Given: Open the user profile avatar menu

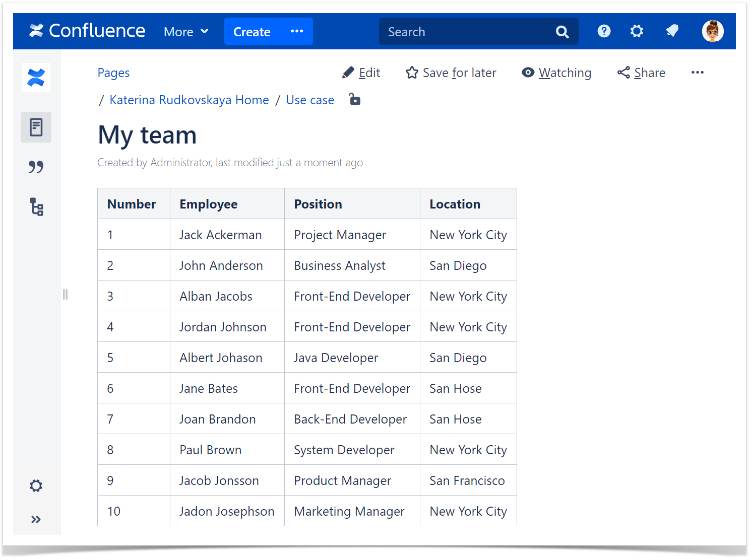Looking at the screenshot, I should [713, 31].
